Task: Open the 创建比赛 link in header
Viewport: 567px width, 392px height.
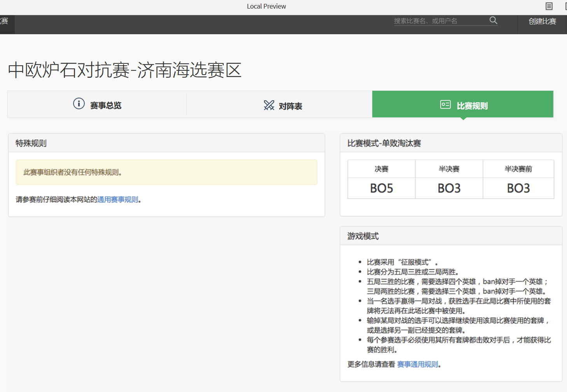Action: (x=542, y=21)
